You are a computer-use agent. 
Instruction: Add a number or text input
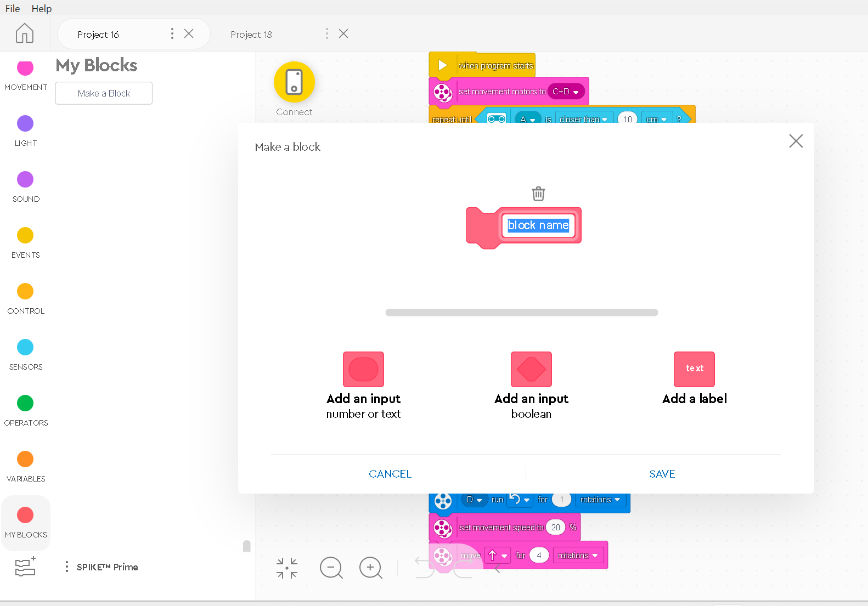363,370
